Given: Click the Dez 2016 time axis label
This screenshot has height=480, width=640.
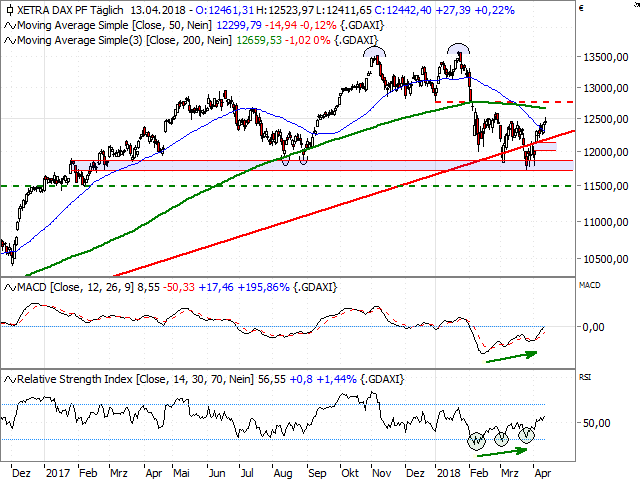Looking at the screenshot, I should click(21, 473).
